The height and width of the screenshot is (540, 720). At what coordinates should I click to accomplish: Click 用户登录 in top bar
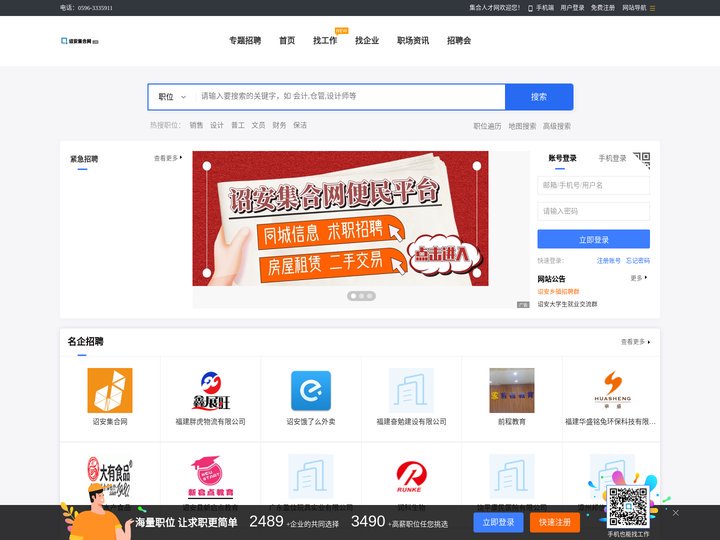[x=572, y=8]
